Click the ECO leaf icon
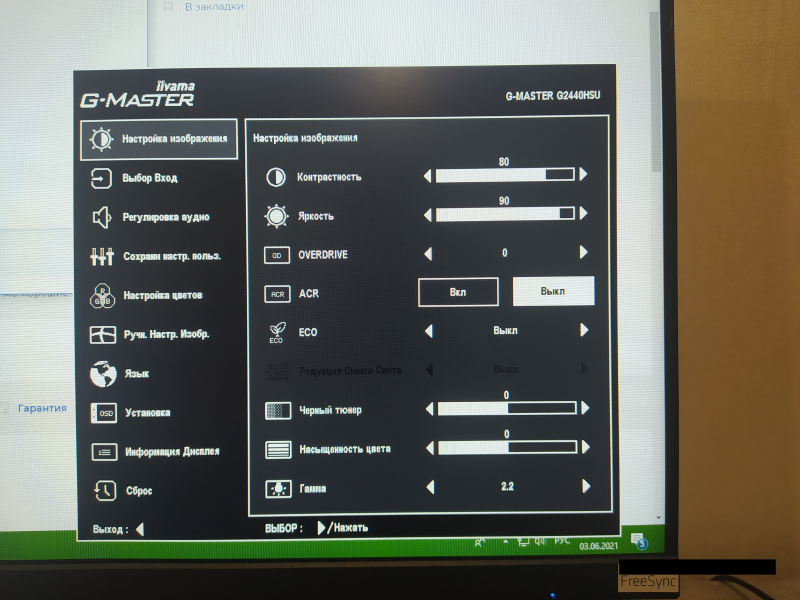This screenshot has height=600, width=800. tap(276, 332)
